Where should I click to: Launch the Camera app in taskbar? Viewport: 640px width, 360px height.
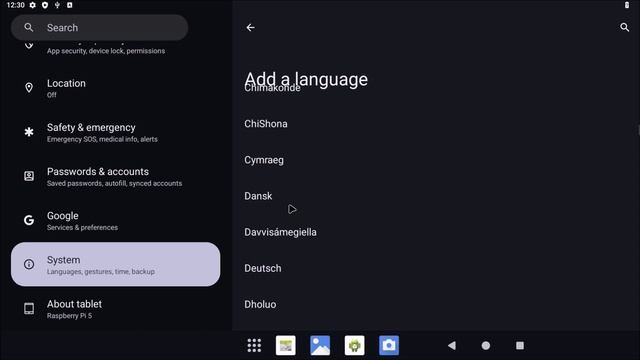pyautogui.click(x=389, y=345)
